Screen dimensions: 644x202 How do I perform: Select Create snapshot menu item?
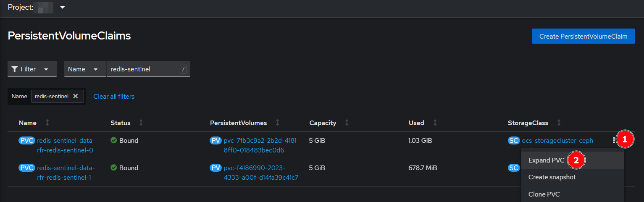point(573,177)
